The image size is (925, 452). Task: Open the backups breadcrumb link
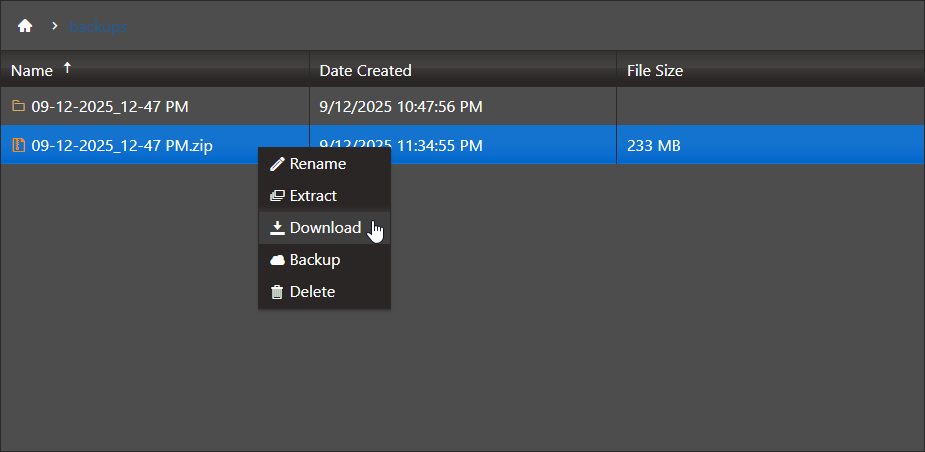[x=98, y=27]
